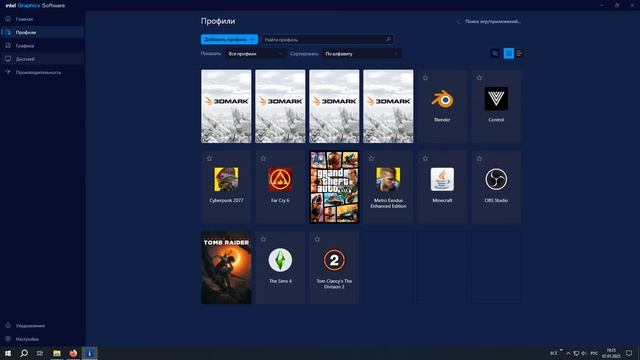
Task: Open the Cyberpunk 2077 profile icon
Action: click(226, 179)
